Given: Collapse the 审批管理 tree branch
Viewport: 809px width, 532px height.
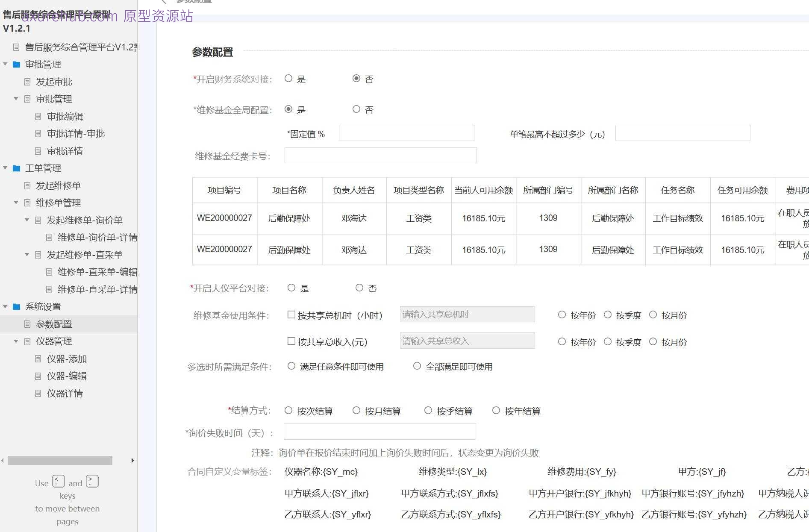Looking at the screenshot, I should click(x=5, y=65).
